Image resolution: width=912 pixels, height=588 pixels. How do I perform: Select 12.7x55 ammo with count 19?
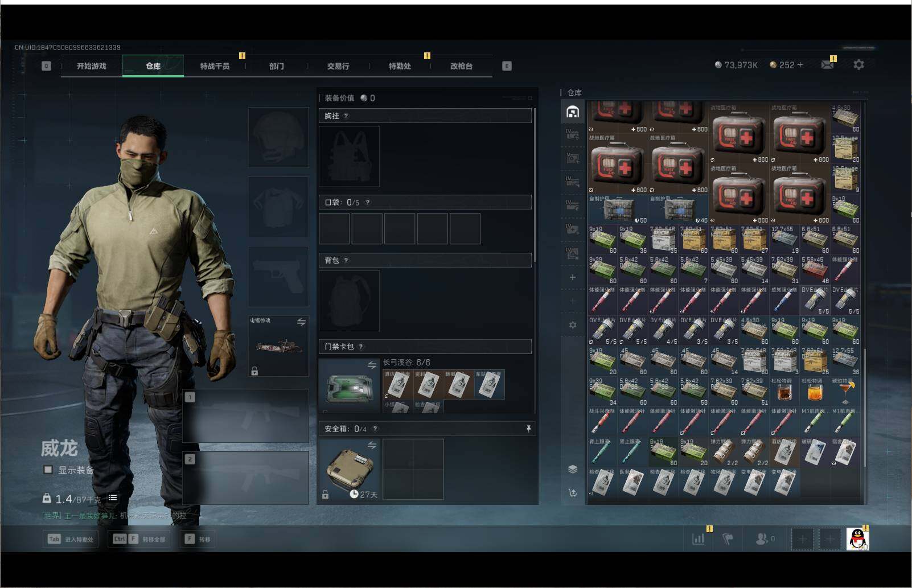tap(784, 240)
